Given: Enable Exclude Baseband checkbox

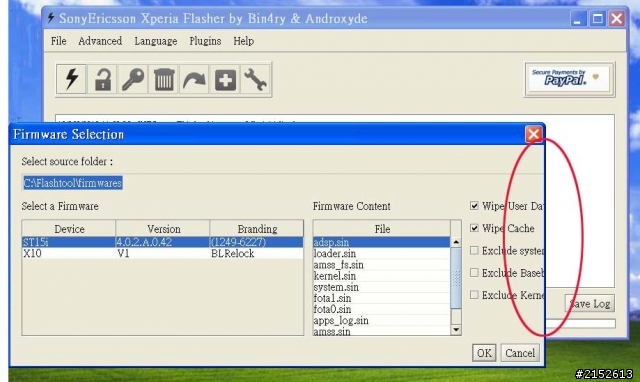Looking at the screenshot, I should click(474, 272).
